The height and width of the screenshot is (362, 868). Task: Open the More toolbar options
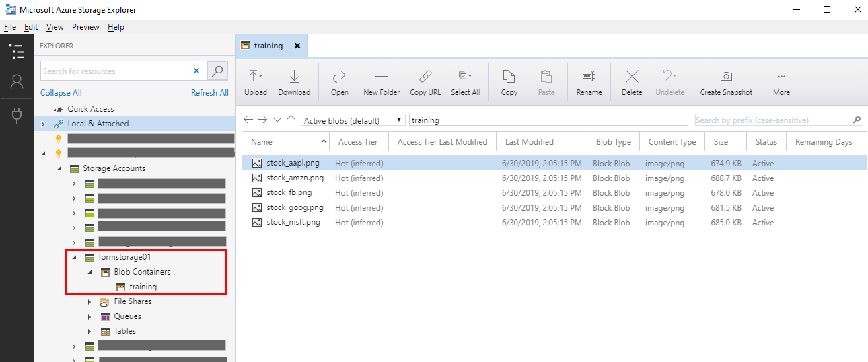pyautogui.click(x=781, y=83)
